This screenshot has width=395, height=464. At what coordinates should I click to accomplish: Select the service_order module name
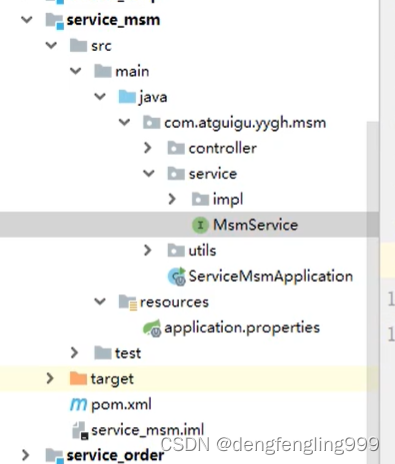tap(115, 456)
